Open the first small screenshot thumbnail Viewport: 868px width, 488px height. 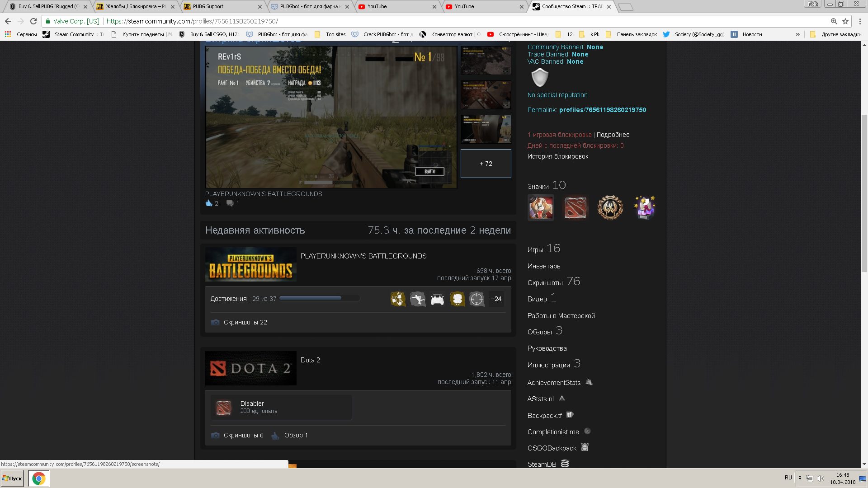(486, 61)
